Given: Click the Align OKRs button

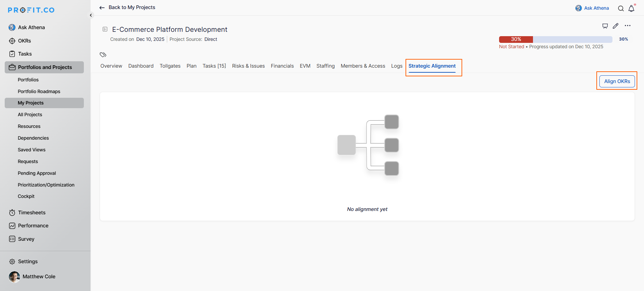Looking at the screenshot, I should point(617,81).
